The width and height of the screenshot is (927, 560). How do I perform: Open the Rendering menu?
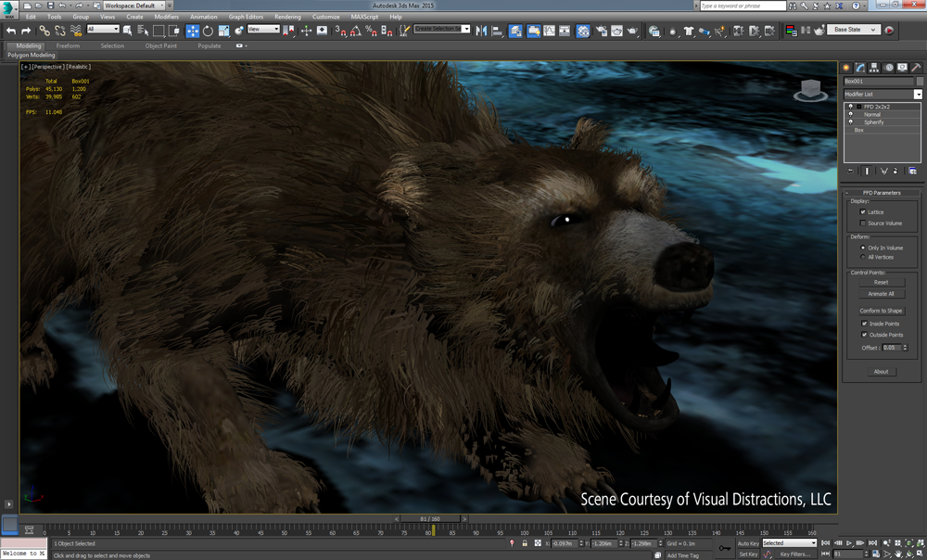287,17
